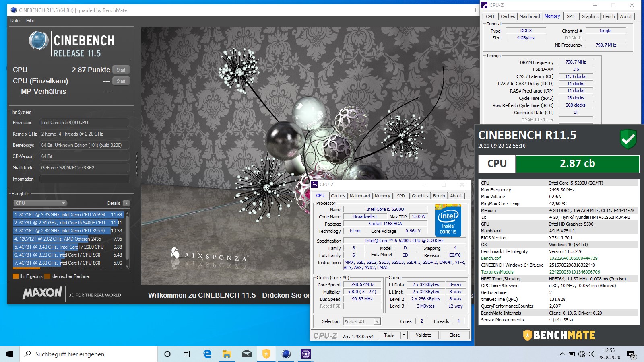Open Memory tab in the CPU-Z processor window

point(382,196)
